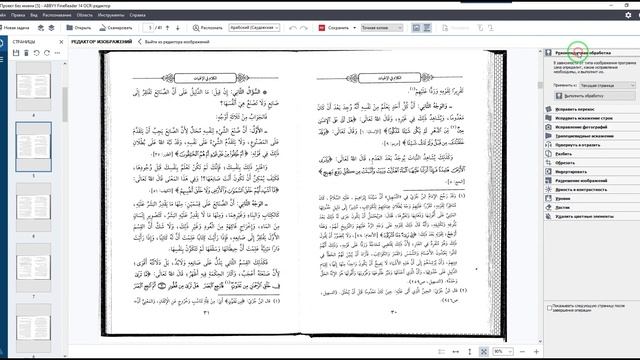Expand the Save button dropdown arrow
The width and height of the screenshot is (640, 360).
pos(354,28)
